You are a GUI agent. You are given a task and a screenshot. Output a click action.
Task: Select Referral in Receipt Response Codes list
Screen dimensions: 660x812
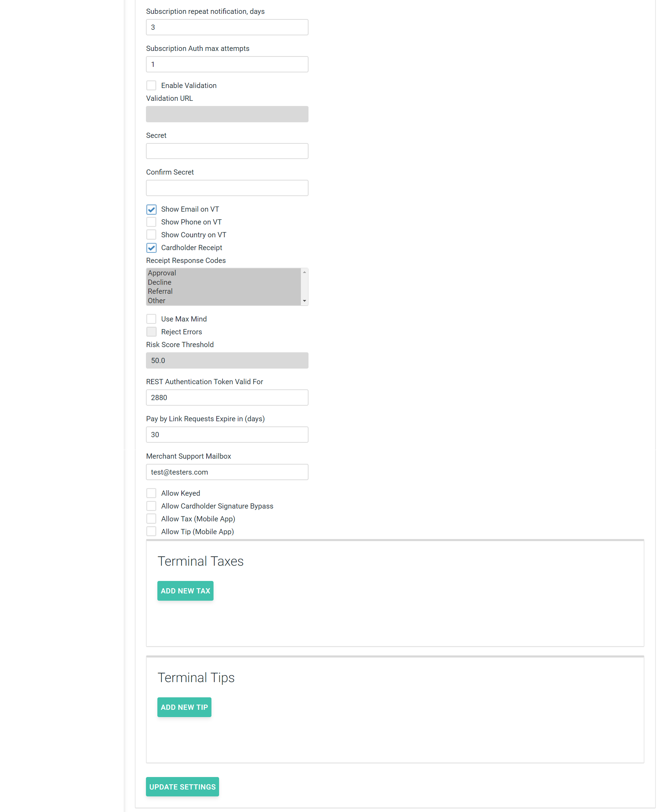click(x=160, y=291)
